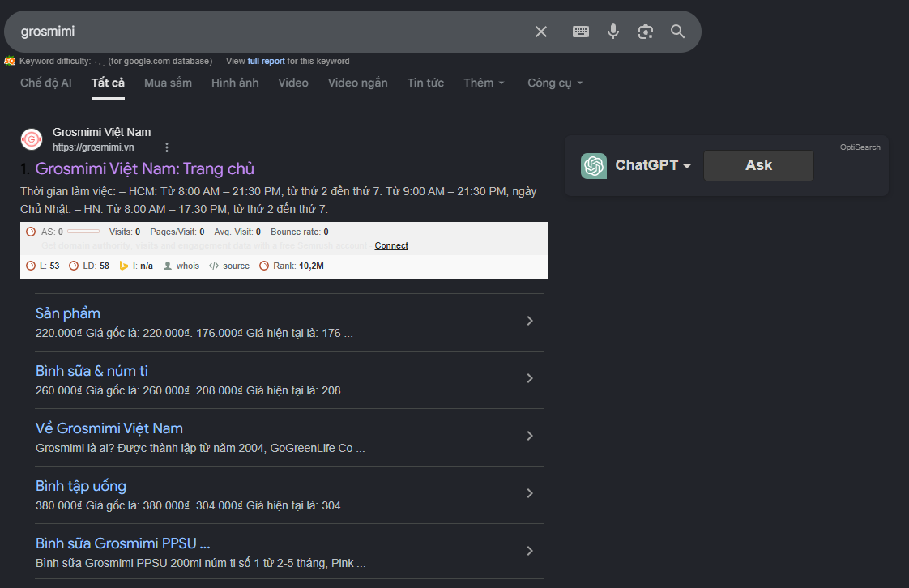Open the Bình sữa Grosmimi PPSU sitelink
Image resolution: width=909 pixels, height=588 pixels.
[x=123, y=543]
